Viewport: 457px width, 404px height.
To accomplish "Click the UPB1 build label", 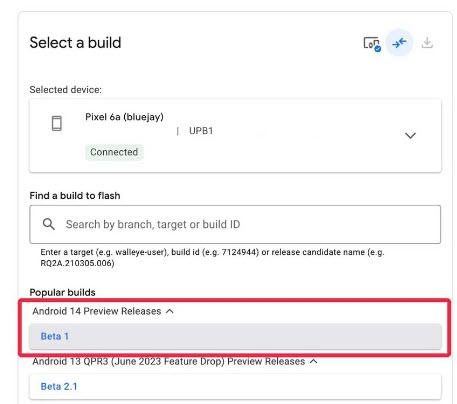I will pos(201,131).
